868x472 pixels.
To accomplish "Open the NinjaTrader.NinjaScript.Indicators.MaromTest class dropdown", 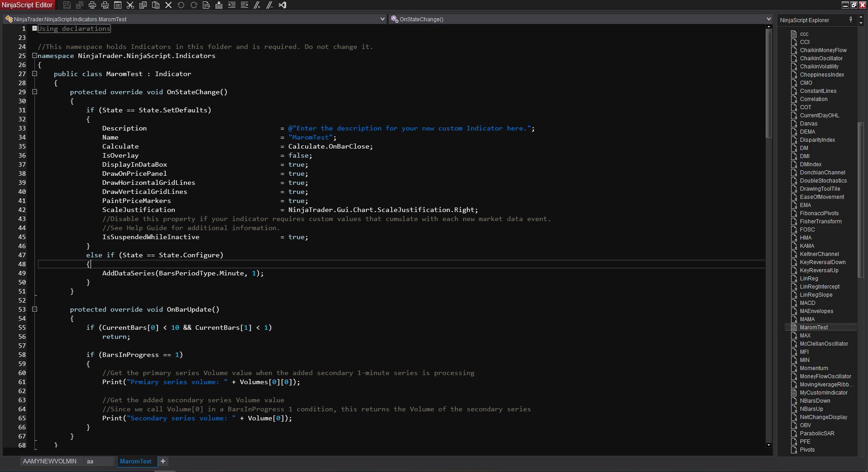I will point(382,19).
